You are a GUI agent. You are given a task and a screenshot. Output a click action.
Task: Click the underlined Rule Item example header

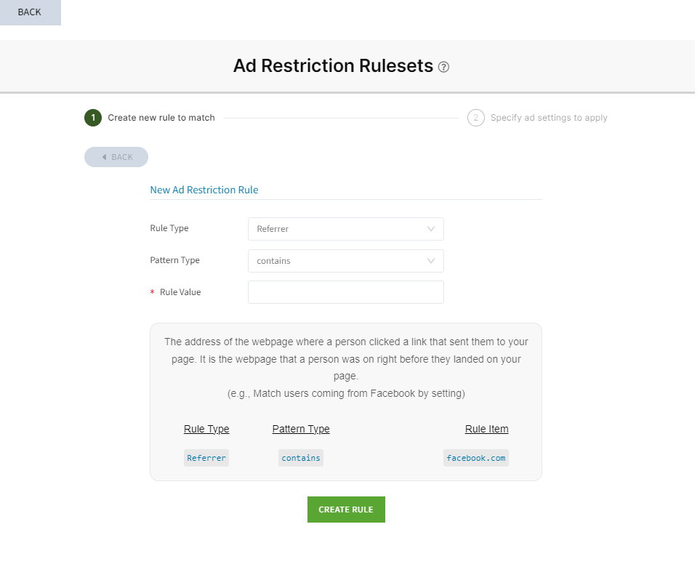coord(486,429)
